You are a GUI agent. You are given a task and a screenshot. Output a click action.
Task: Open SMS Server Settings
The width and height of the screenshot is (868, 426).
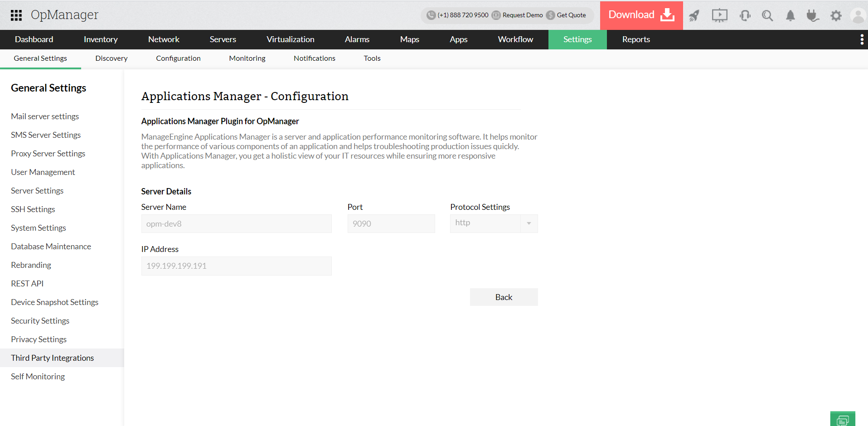pos(46,135)
